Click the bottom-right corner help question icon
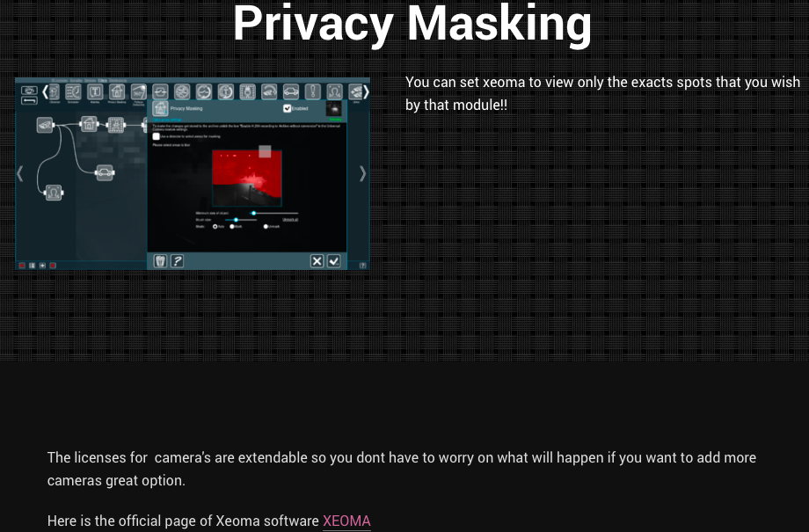 pos(362,266)
